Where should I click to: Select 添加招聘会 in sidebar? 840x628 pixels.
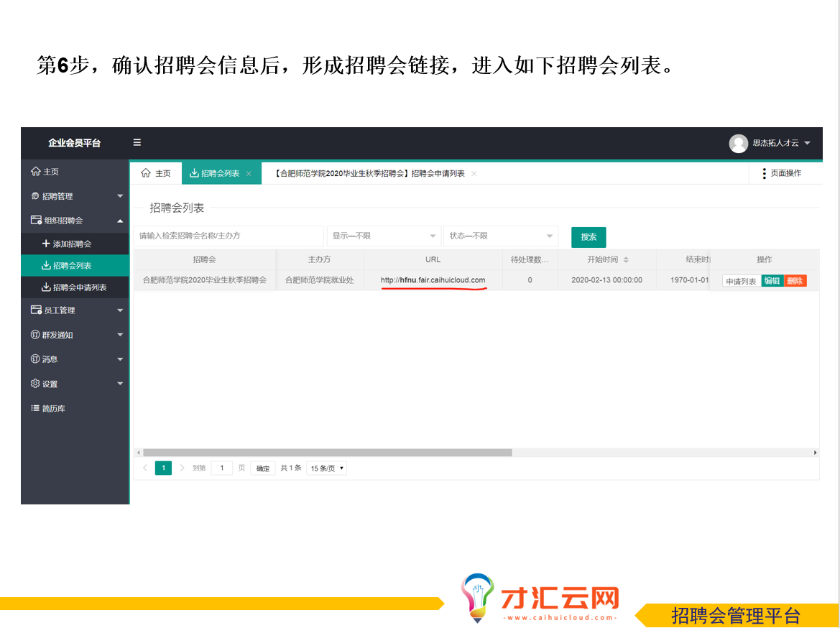tap(72, 244)
